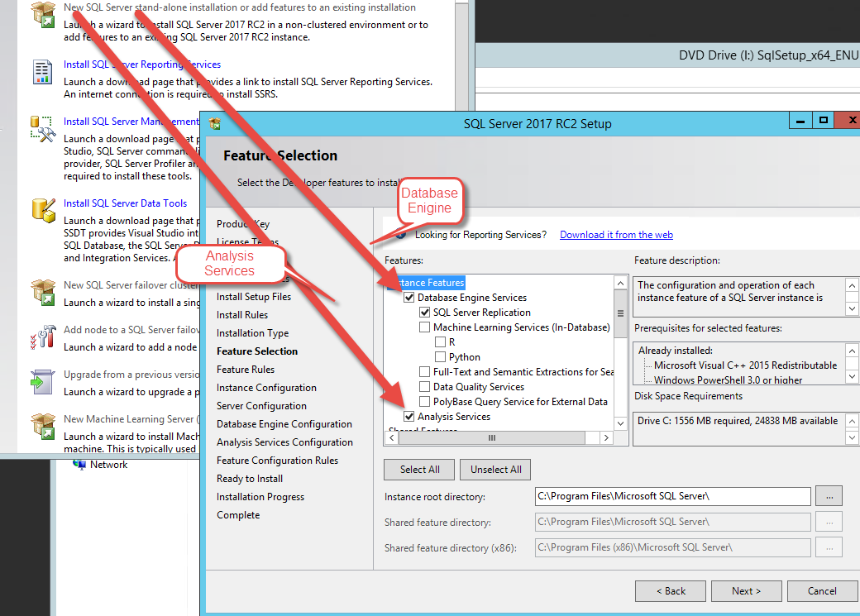860x616 pixels.
Task: Click the failover cluster installation icon
Action: [43, 293]
